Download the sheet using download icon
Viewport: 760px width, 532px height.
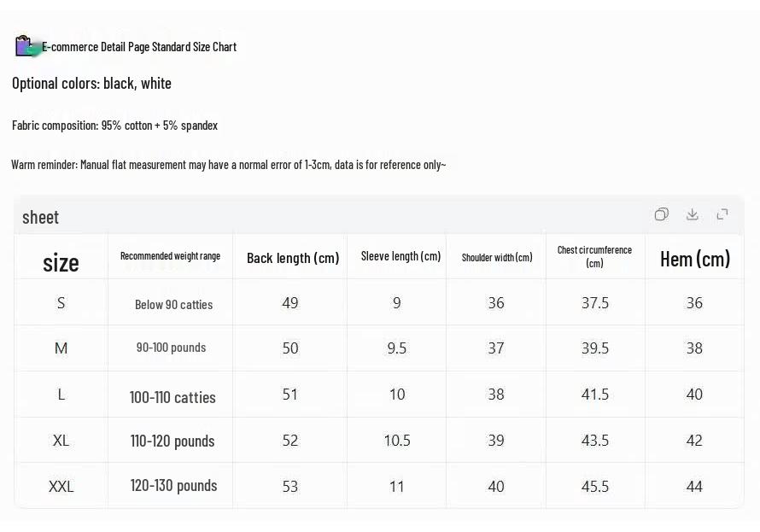coord(693,214)
